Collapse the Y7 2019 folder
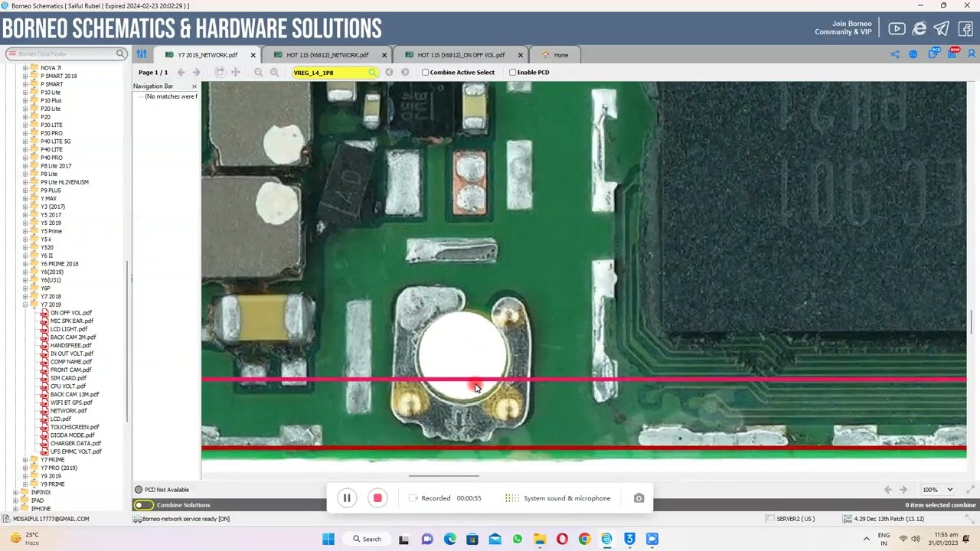980x551 pixels. (24, 305)
